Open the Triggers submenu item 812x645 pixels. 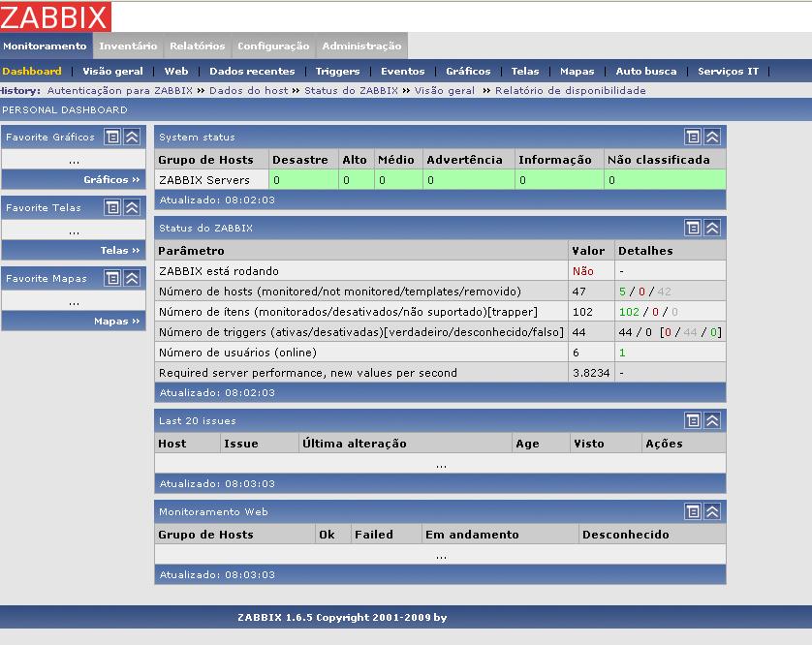tap(337, 71)
